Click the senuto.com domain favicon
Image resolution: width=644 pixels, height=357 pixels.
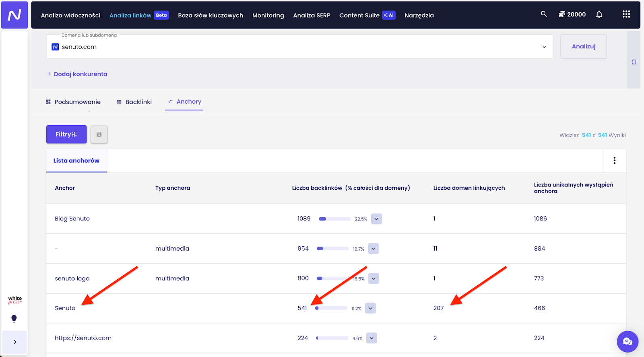point(55,47)
